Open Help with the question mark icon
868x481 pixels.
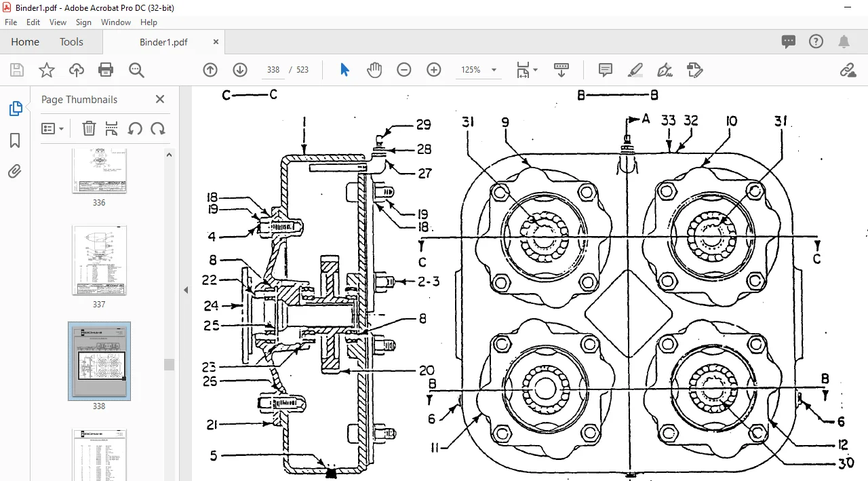point(816,41)
